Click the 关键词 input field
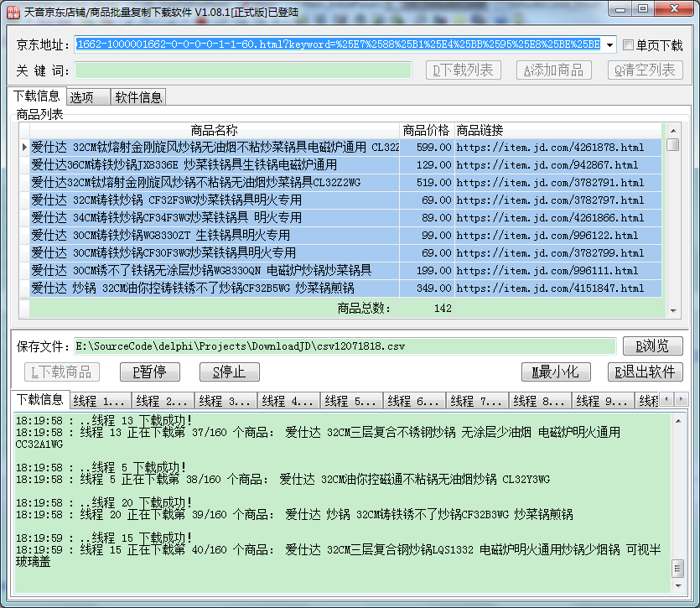The width and height of the screenshot is (700, 608). [x=243, y=70]
